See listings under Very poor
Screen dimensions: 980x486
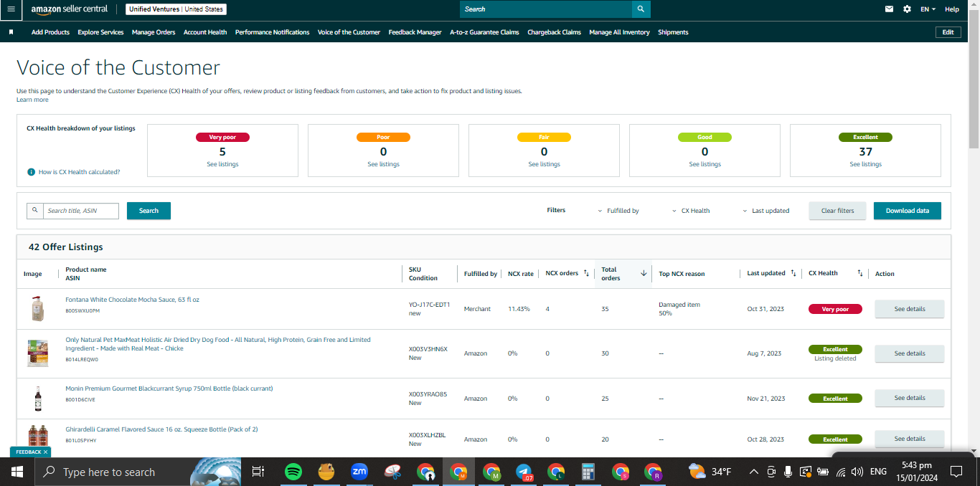(x=222, y=164)
